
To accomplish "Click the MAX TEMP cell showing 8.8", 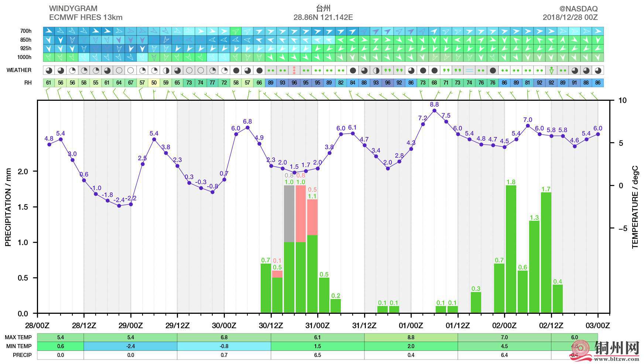I will coord(411,337).
